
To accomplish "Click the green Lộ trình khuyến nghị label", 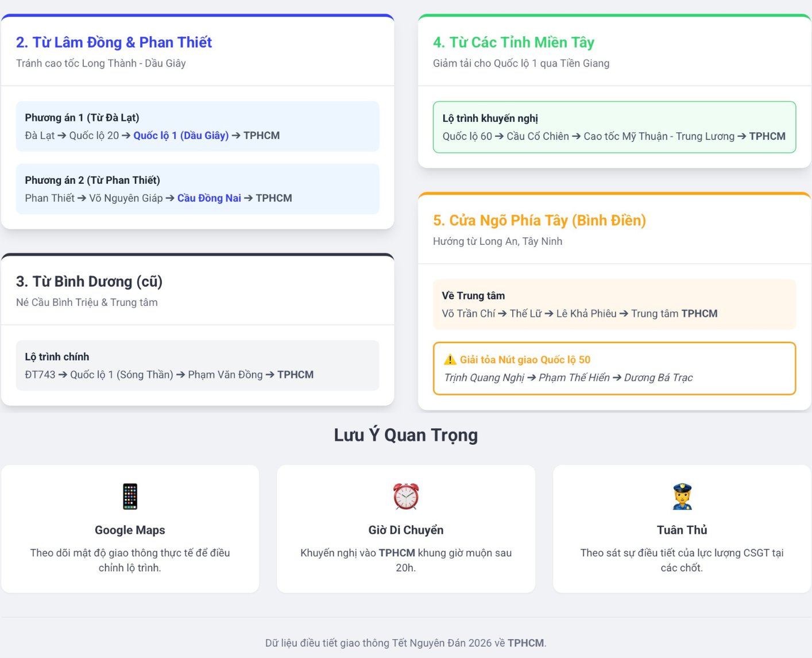I will coord(490,118).
